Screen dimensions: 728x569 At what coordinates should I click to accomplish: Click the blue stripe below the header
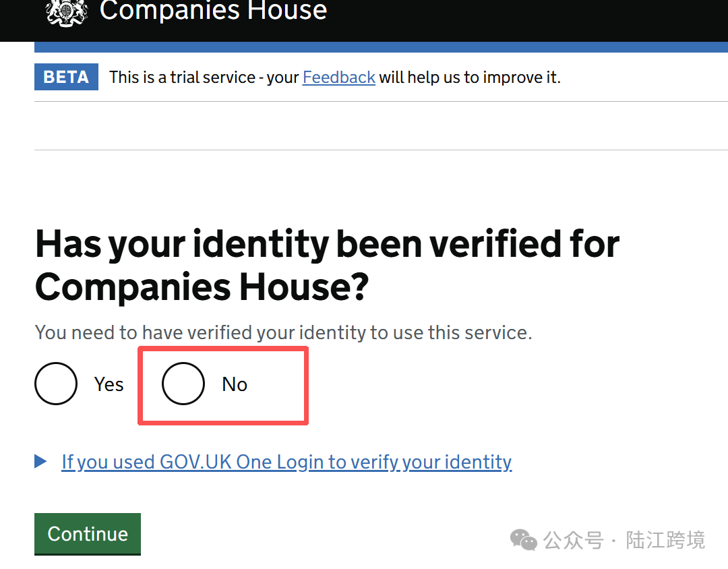(x=381, y=47)
